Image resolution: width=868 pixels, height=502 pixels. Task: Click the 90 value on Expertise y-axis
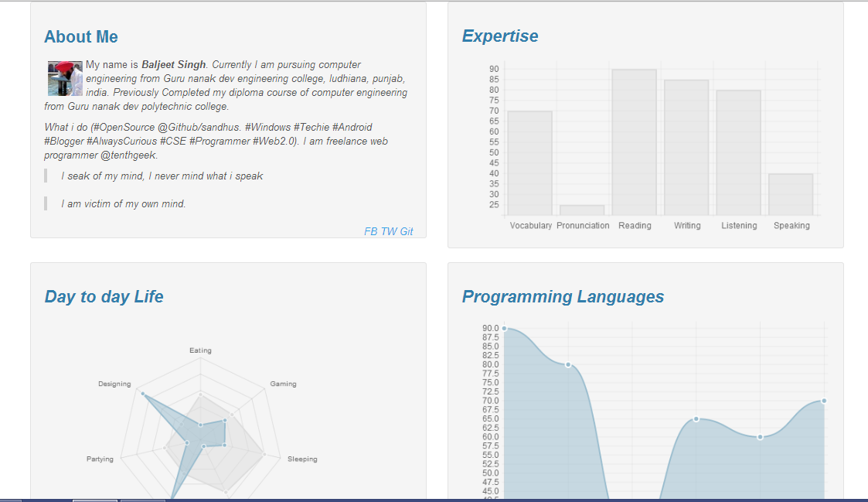pyautogui.click(x=494, y=70)
